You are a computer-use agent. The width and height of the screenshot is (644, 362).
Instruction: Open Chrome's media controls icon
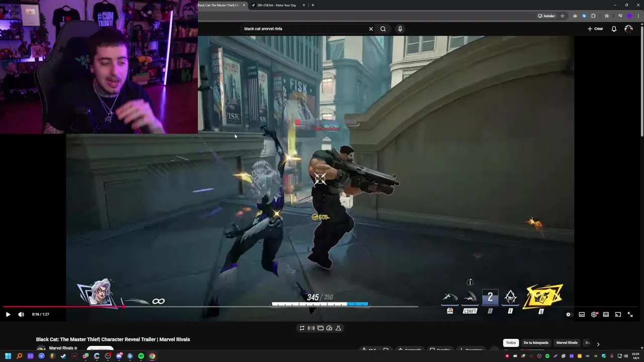[x=620, y=16]
